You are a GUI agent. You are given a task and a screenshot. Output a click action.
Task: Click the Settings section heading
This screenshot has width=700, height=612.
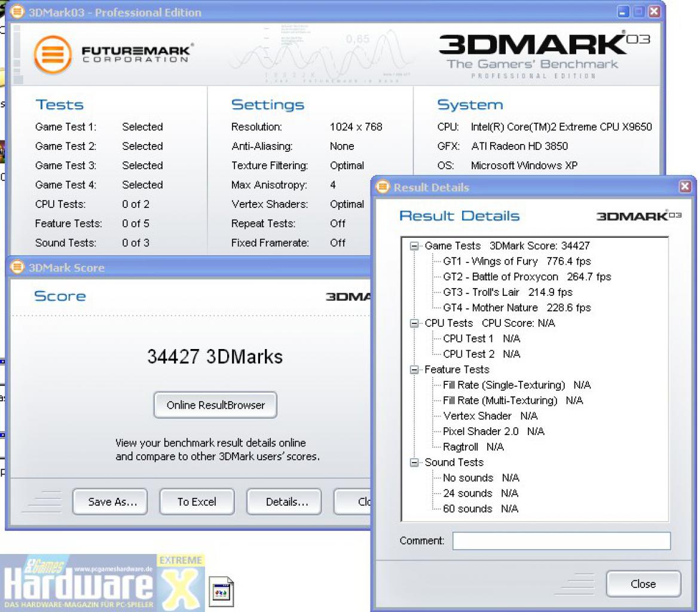pyautogui.click(x=267, y=105)
